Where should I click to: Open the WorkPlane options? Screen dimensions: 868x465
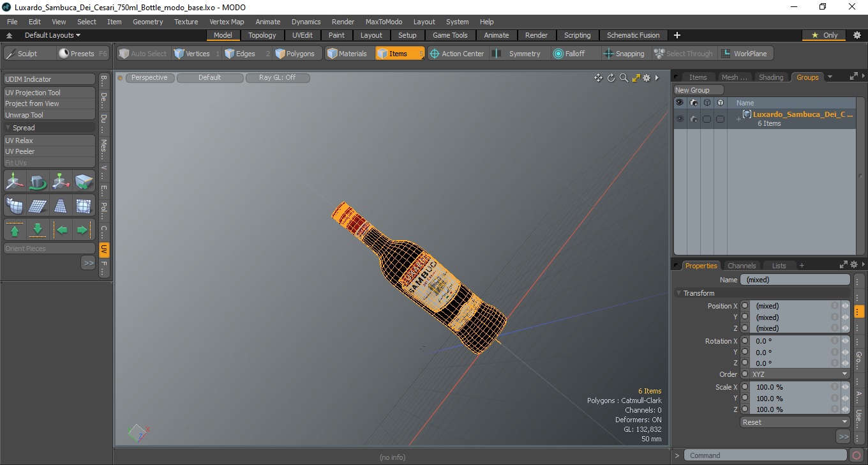click(745, 54)
